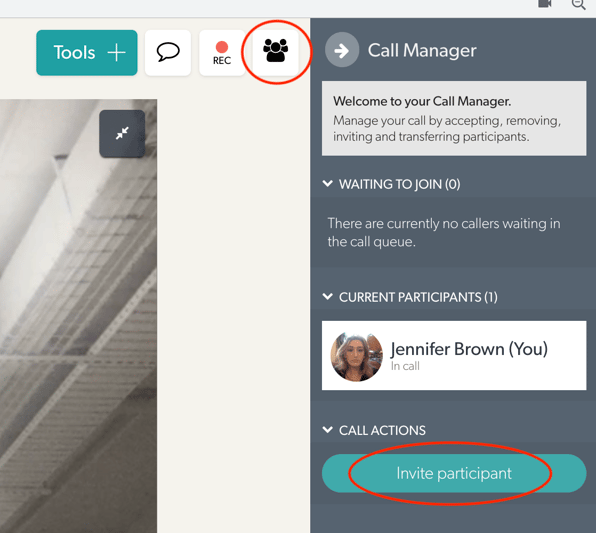Select the Jennifer Brown (You) participant entry
This screenshot has height=533, width=596.
[x=454, y=355]
